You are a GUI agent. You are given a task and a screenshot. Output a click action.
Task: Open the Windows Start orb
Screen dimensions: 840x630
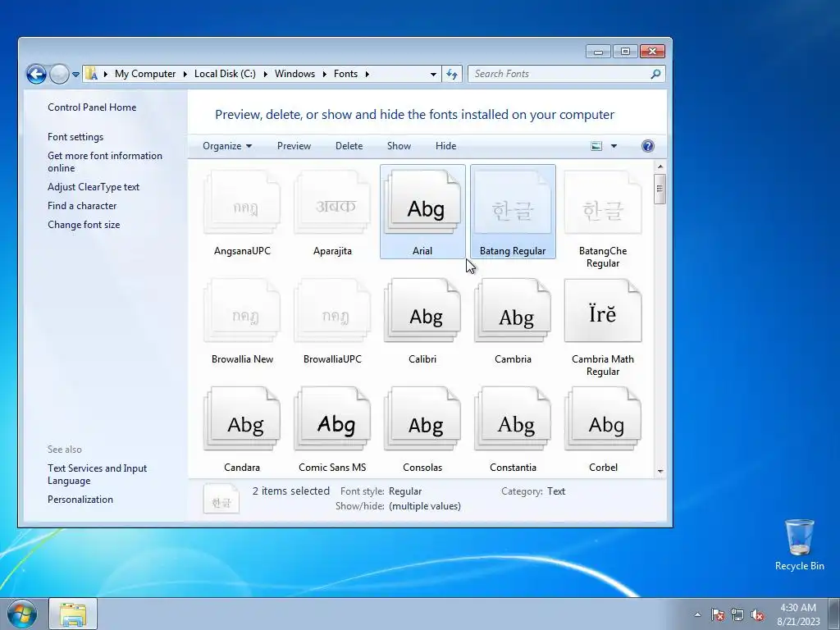click(x=22, y=614)
